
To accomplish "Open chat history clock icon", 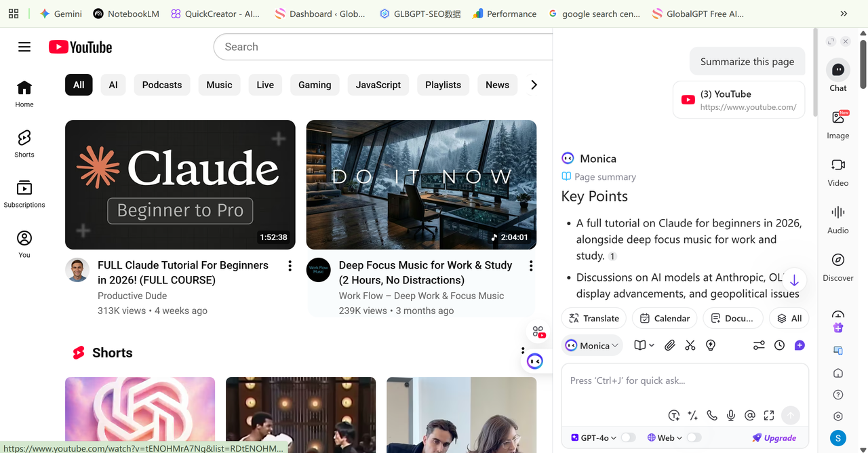I will click(x=780, y=345).
